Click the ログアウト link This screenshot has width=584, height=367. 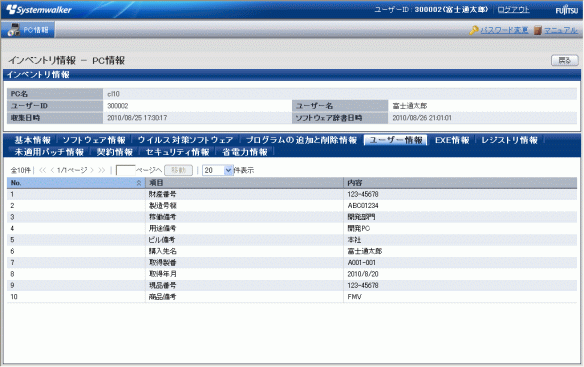tap(513, 10)
